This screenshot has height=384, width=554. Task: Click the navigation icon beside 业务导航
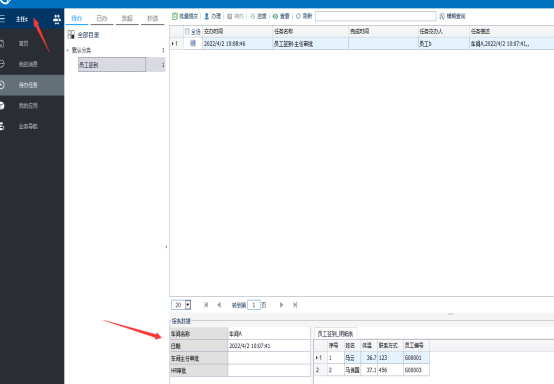click(2, 126)
